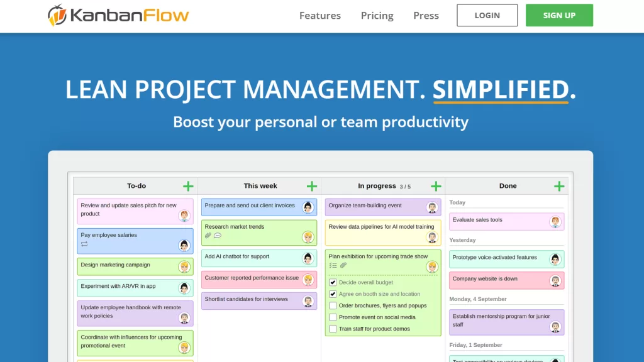Open the Pricing page

click(x=377, y=15)
